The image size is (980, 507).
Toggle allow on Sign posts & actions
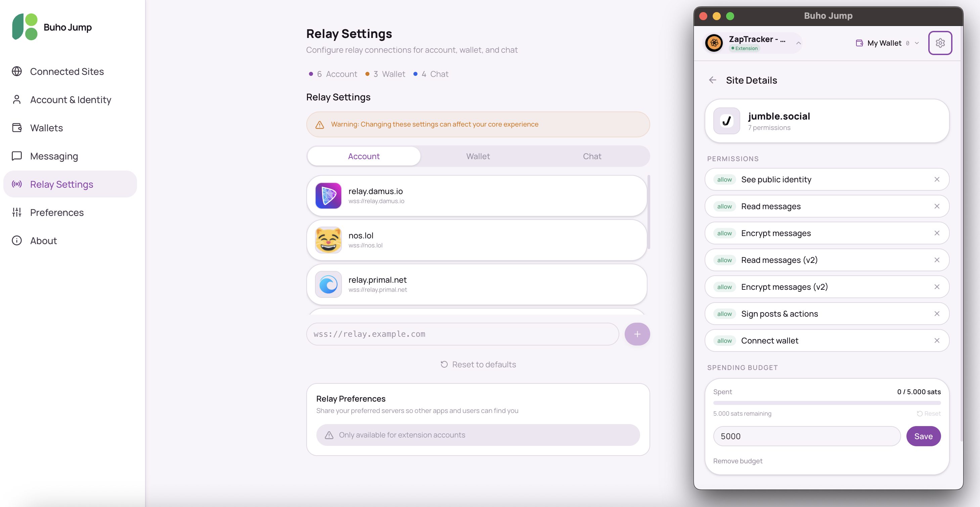click(724, 314)
